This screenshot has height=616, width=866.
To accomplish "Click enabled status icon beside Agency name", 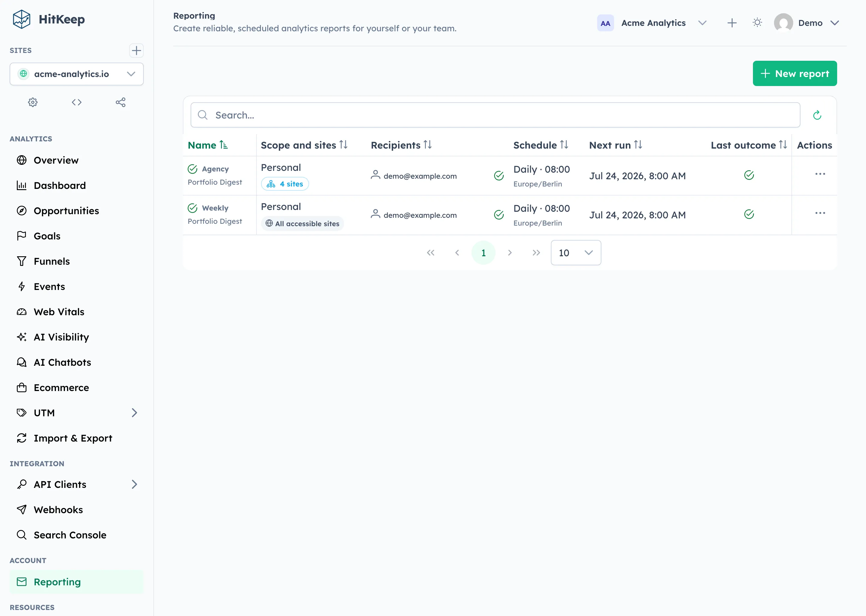I will [x=193, y=169].
